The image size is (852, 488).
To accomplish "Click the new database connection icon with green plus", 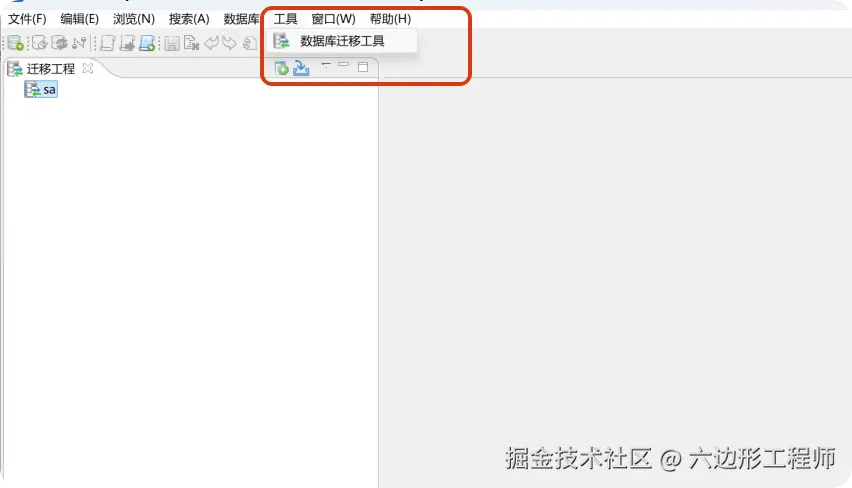I will click(x=15, y=43).
